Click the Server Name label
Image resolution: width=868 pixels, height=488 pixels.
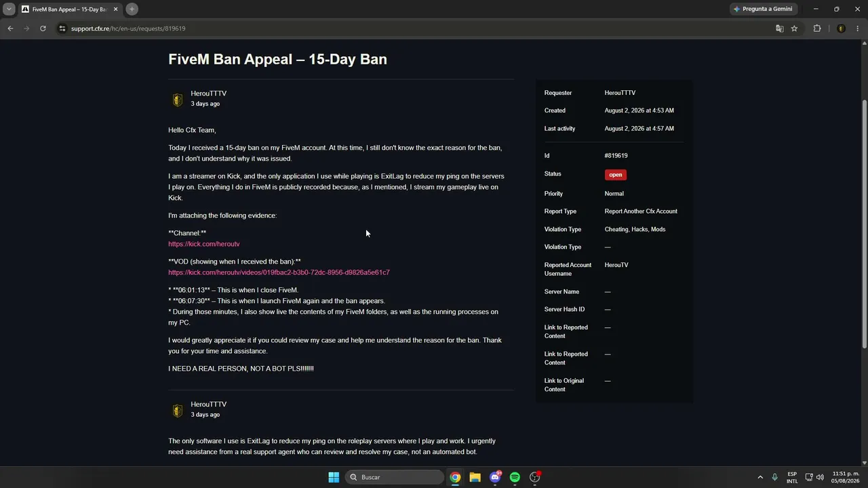[561, 291]
